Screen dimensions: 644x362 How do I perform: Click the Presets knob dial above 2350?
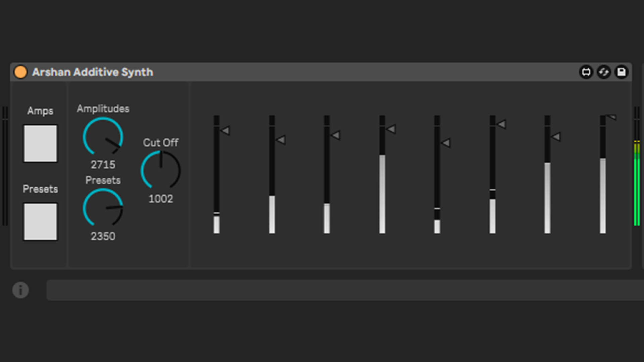pyautogui.click(x=103, y=208)
